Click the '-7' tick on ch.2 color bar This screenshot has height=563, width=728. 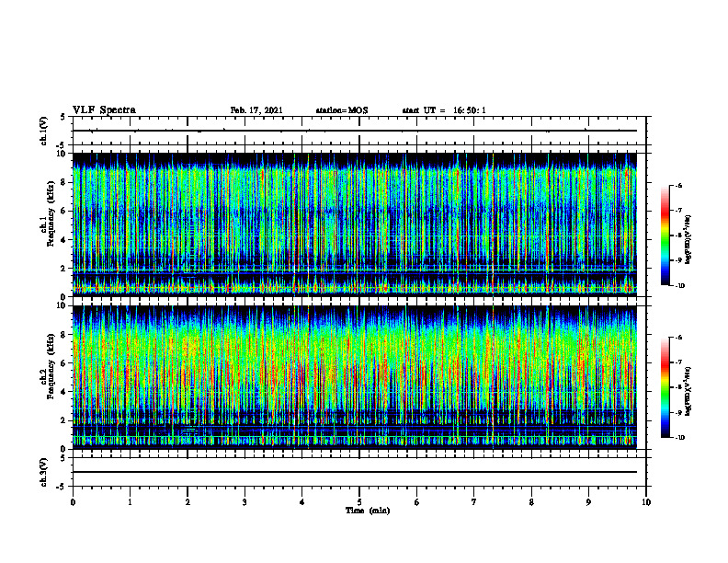[x=679, y=362]
